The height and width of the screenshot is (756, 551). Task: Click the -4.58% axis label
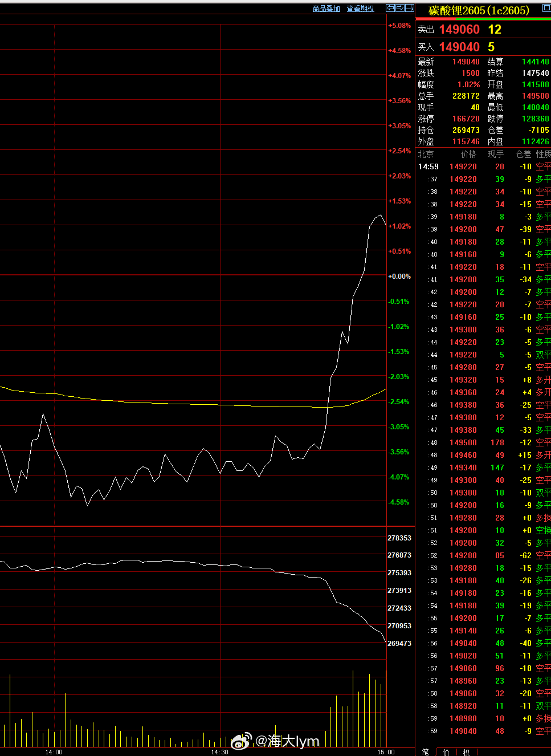(399, 502)
